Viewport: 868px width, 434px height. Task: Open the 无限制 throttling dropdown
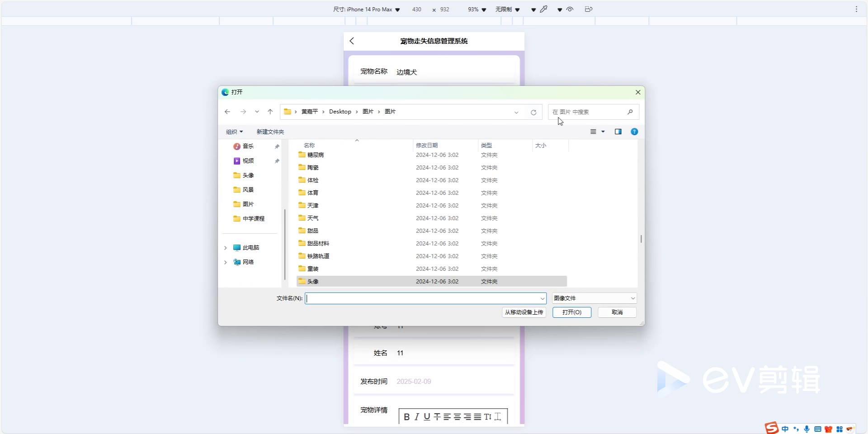(x=507, y=9)
